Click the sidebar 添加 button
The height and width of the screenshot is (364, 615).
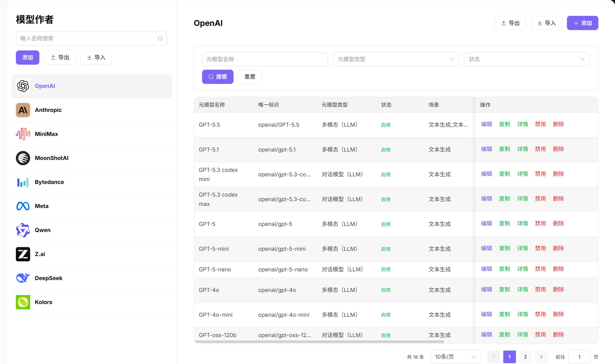point(27,58)
